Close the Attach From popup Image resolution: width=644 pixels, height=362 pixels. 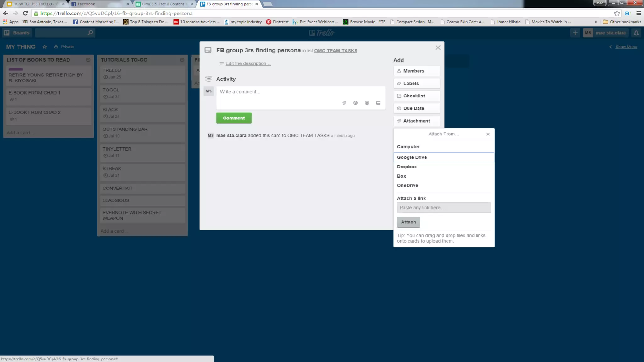(488, 134)
